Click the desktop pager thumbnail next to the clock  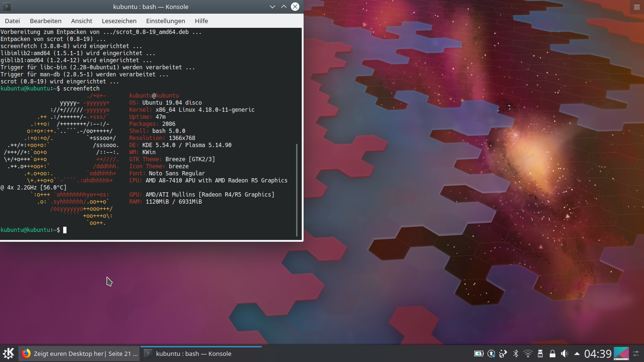click(x=621, y=353)
